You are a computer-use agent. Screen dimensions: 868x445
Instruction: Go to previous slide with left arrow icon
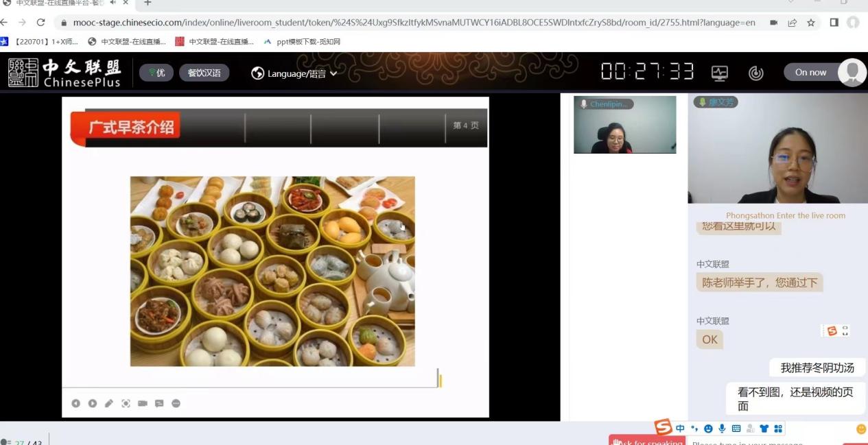[x=75, y=403]
